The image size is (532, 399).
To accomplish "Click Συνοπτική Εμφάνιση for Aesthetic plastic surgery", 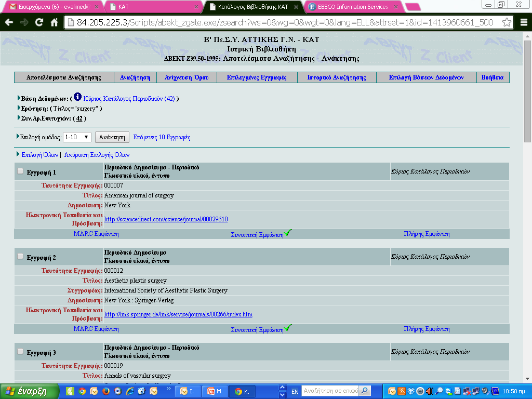I will coord(257,330).
